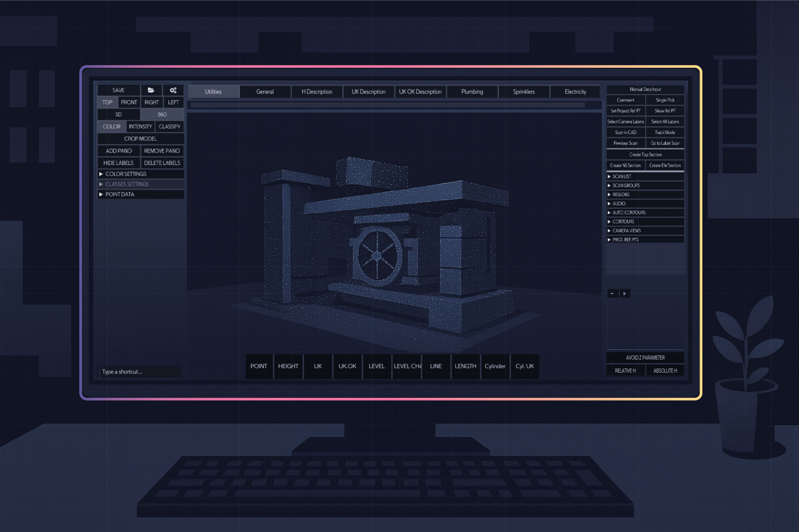Switch to the Electricity tab

575,92
